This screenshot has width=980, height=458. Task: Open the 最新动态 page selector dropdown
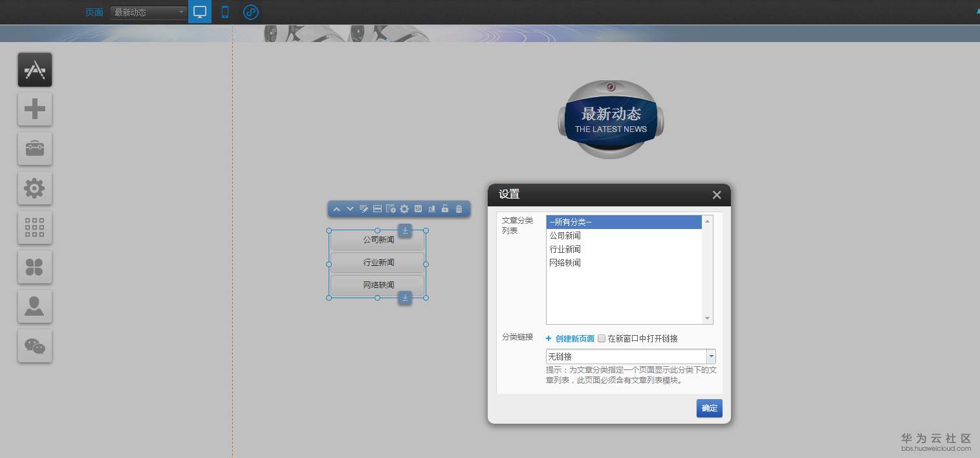pyautogui.click(x=148, y=12)
